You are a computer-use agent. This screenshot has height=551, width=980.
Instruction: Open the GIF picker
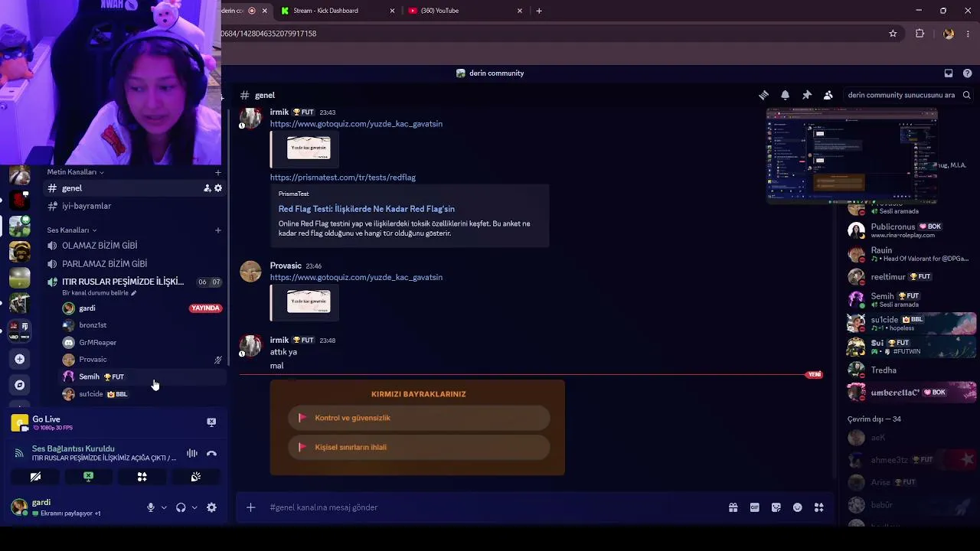click(754, 507)
